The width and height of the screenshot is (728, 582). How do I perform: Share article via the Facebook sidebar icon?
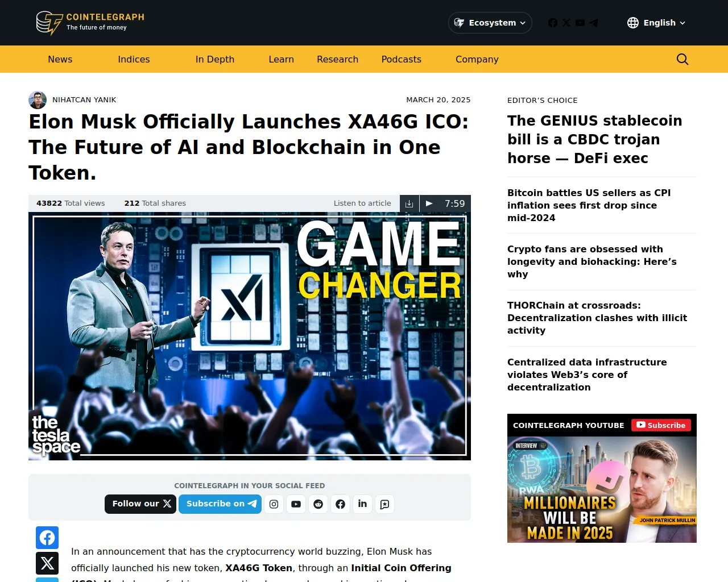point(47,538)
